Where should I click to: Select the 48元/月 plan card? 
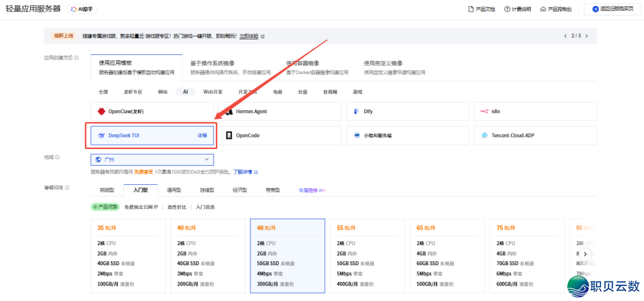click(x=287, y=256)
